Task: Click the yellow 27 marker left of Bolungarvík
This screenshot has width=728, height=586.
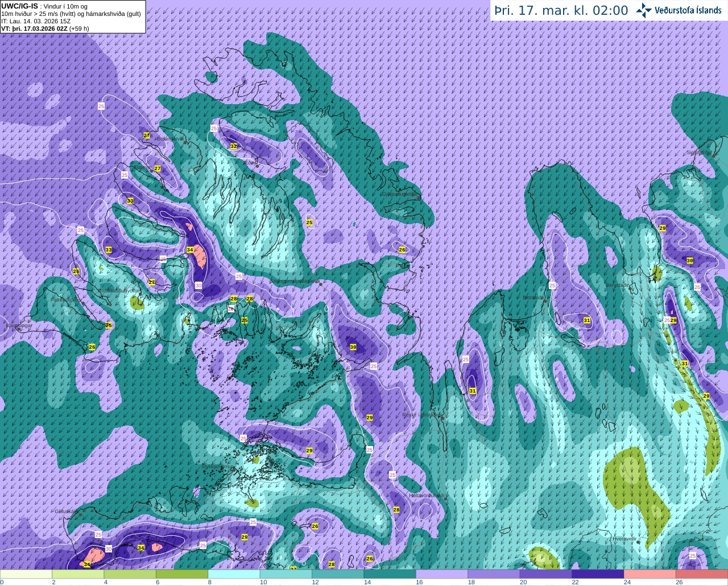Action: point(147,135)
